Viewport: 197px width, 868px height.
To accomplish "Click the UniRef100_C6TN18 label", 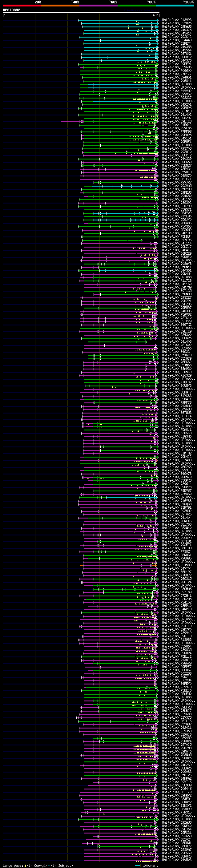I will 177,111.
